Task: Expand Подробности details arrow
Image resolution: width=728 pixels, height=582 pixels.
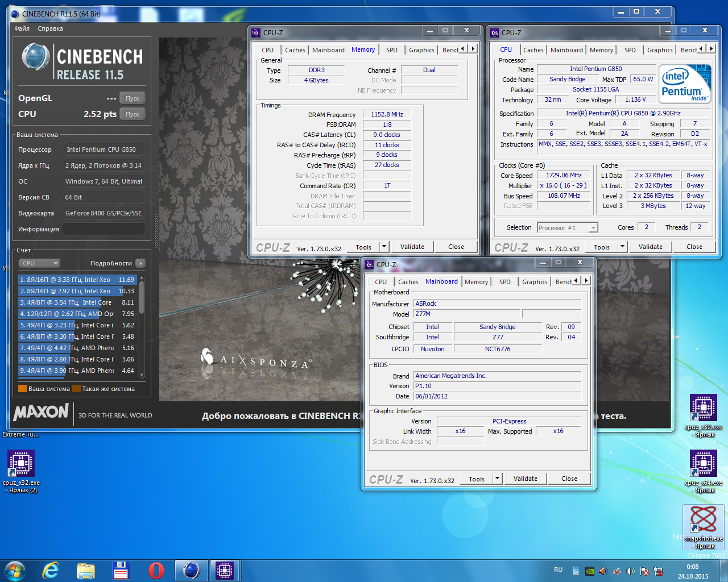Action: click(140, 263)
